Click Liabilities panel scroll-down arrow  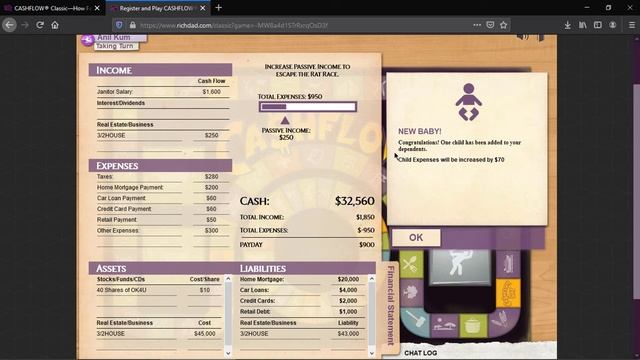(x=371, y=353)
